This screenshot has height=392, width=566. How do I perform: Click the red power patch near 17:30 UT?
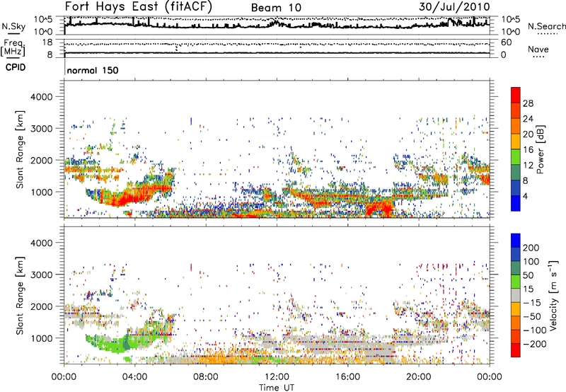pos(379,209)
